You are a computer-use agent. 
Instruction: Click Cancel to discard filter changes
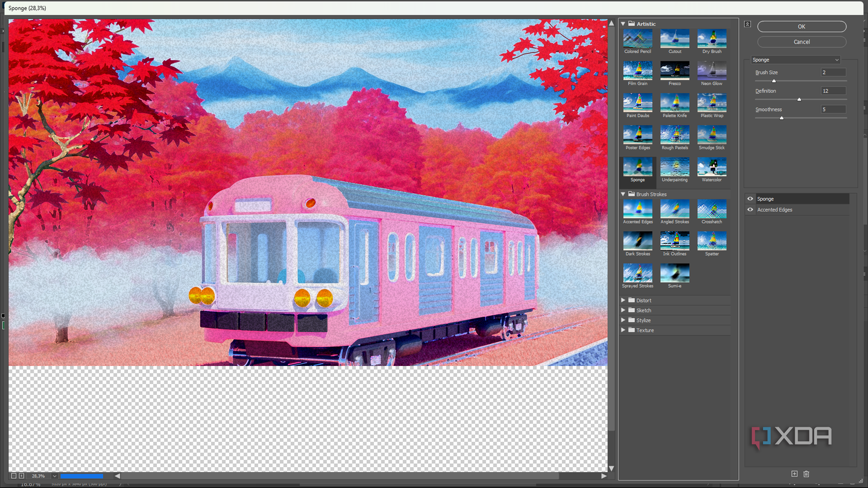click(801, 42)
